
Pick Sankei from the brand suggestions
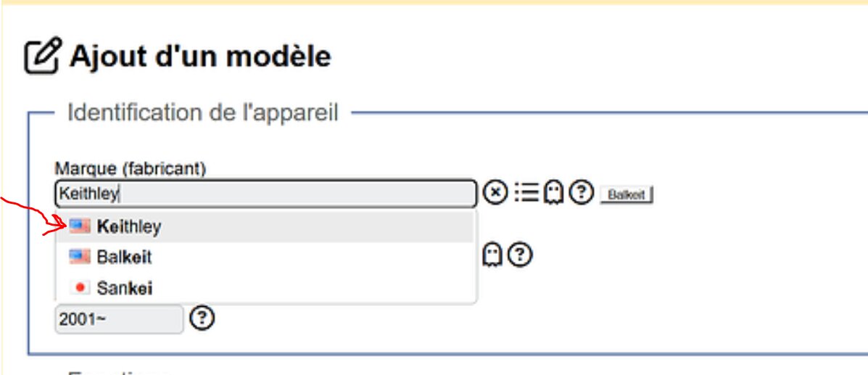click(124, 288)
